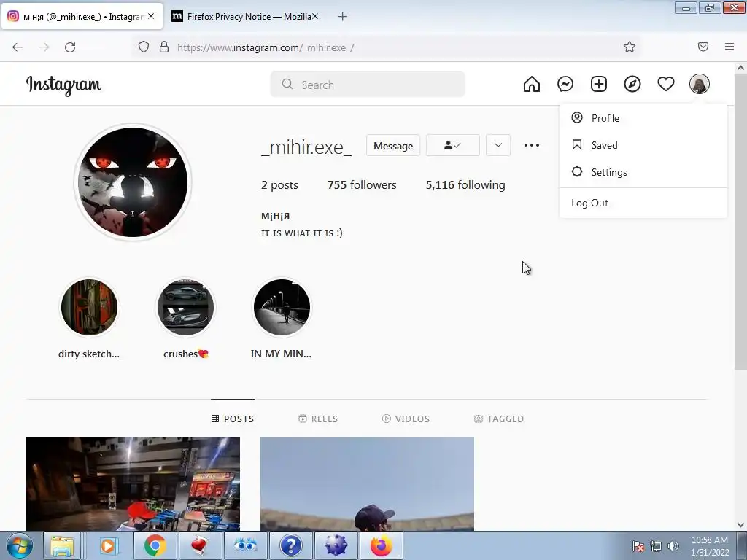This screenshot has height=560, width=747.
Task: Open the 'IN MY MIN...' story highlight
Action: pos(282,308)
